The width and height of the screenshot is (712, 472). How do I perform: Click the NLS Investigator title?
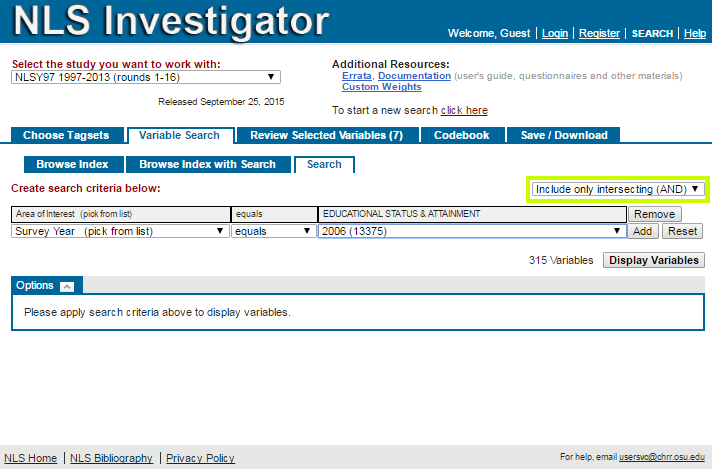[171, 21]
